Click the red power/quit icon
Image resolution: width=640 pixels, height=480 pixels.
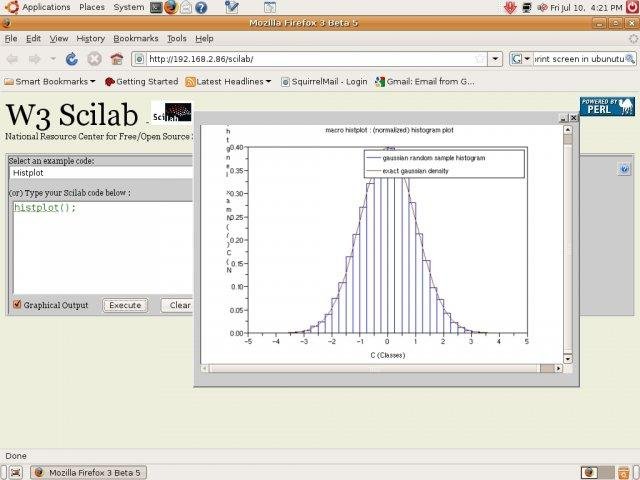pos(632,7)
